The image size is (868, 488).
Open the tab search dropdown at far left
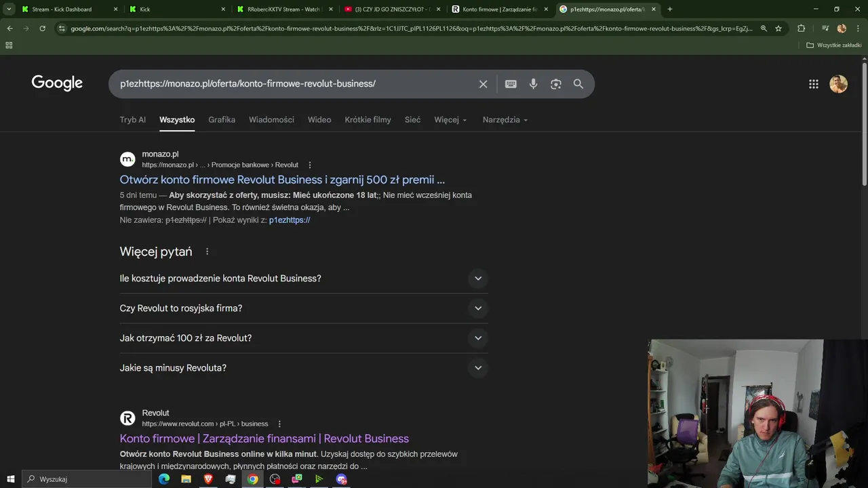click(x=9, y=9)
